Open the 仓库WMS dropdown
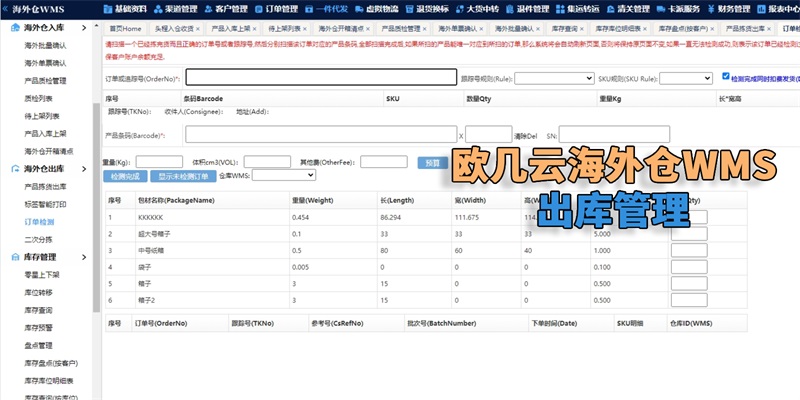The height and width of the screenshot is (400, 800). point(284,175)
